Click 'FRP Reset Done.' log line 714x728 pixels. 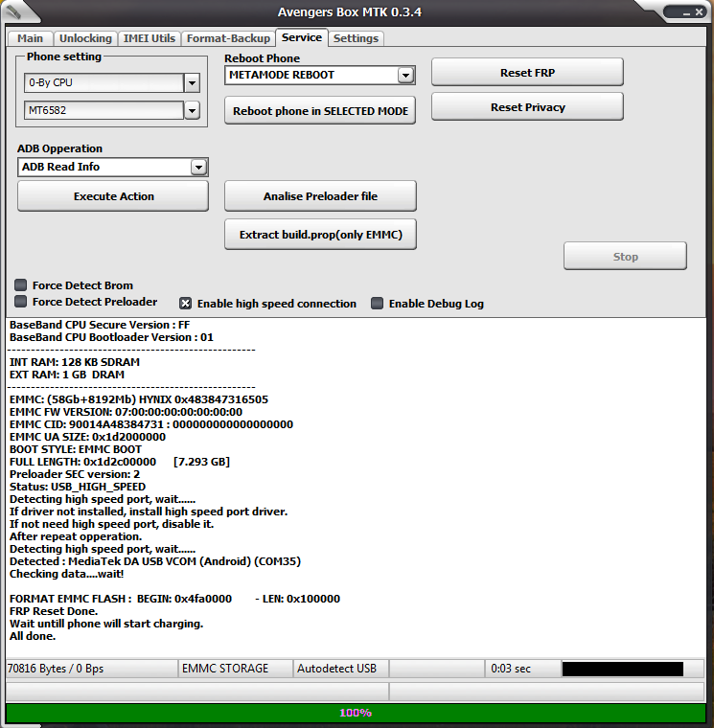tap(54, 611)
